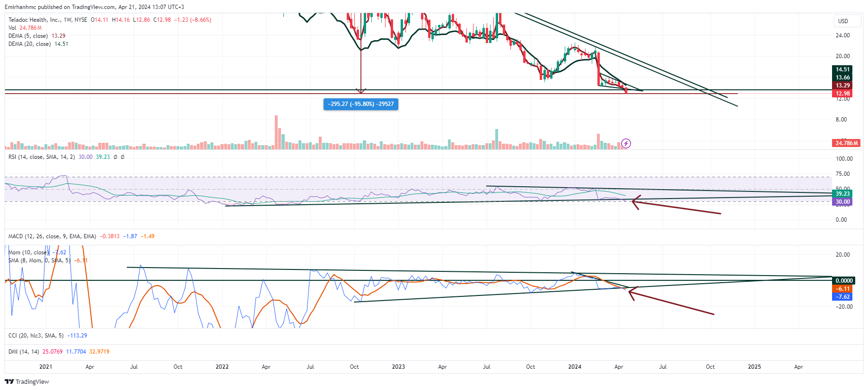Click the DMI value 32.9719
Viewport: 868px width, 390px height.
point(99,352)
